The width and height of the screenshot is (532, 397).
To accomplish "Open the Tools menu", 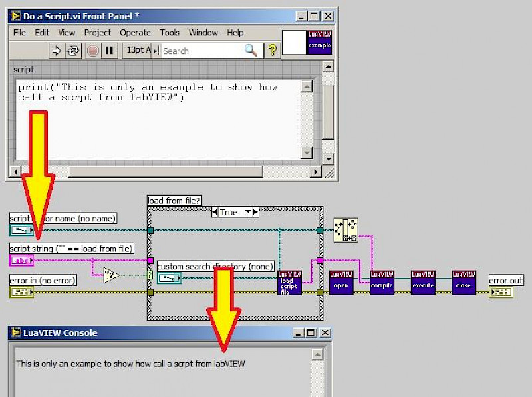I will [x=170, y=32].
